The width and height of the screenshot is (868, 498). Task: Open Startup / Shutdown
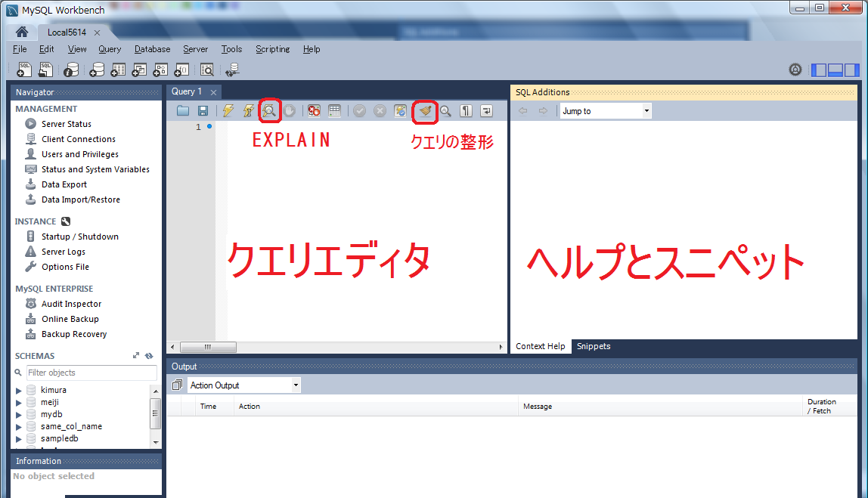pyautogui.click(x=79, y=237)
